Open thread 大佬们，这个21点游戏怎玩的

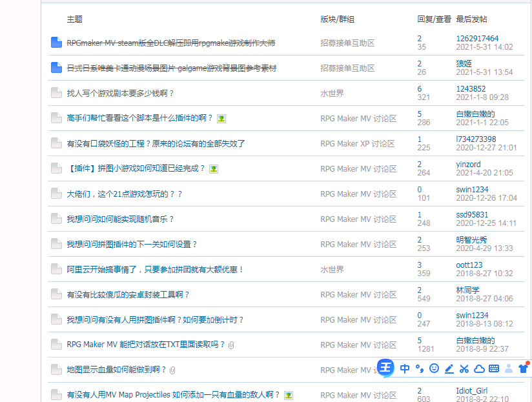point(124,194)
